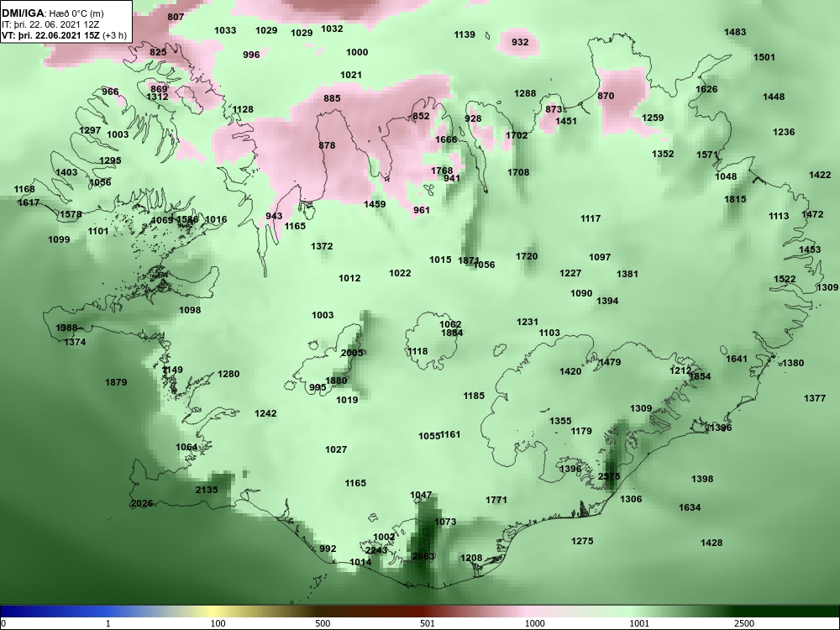Click the 1815 value label
The image size is (840, 630).
click(x=735, y=199)
